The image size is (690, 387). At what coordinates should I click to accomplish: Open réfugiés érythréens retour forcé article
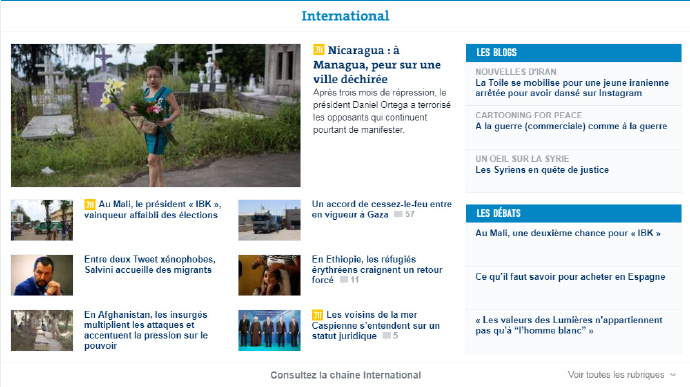(377, 269)
